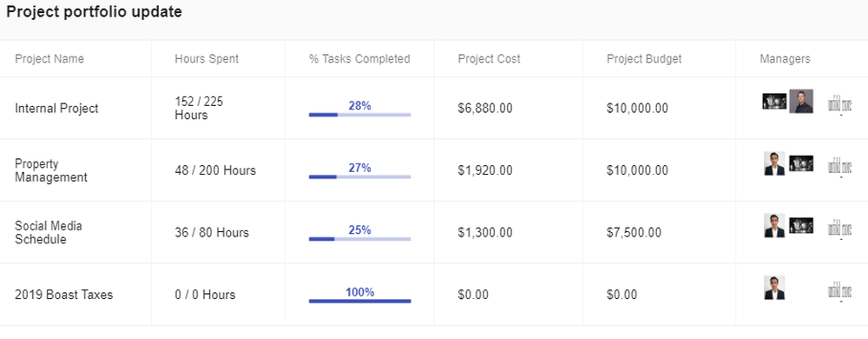Open the Social Media Schedule project

[48, 233]
